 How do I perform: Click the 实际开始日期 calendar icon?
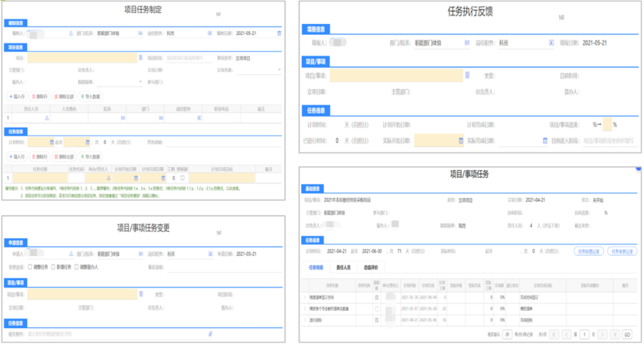pos(460,141)
